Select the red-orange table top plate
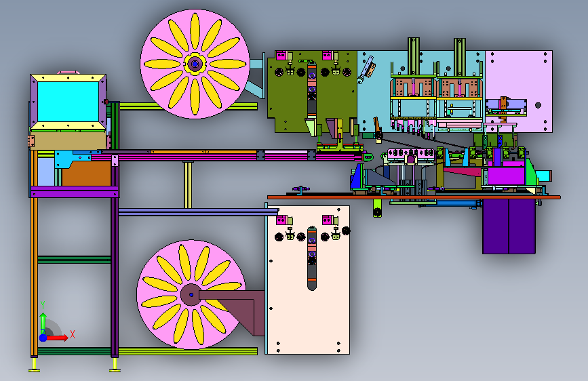 pyautogui.click(x=414, y=197)
